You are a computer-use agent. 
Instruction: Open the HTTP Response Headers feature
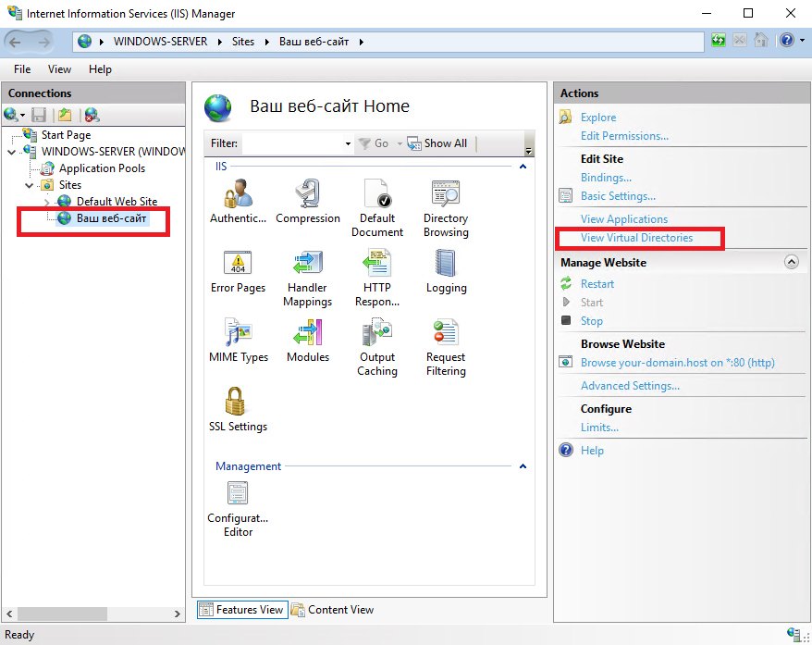(x=377, y=279)
